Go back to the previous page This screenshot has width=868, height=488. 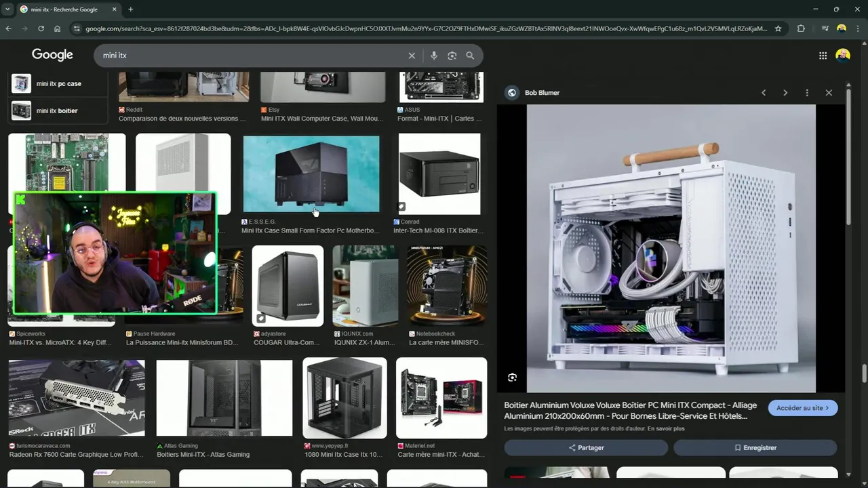pyautogui.click(x=8, y=28)
